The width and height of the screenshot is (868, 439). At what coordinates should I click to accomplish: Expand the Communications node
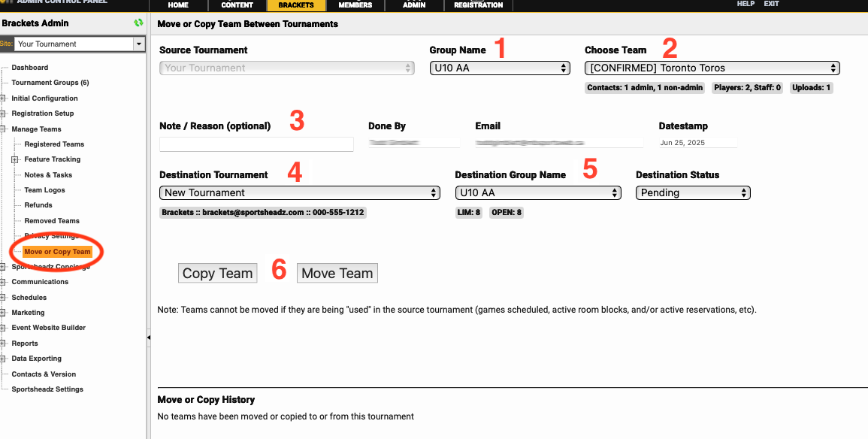3,282
